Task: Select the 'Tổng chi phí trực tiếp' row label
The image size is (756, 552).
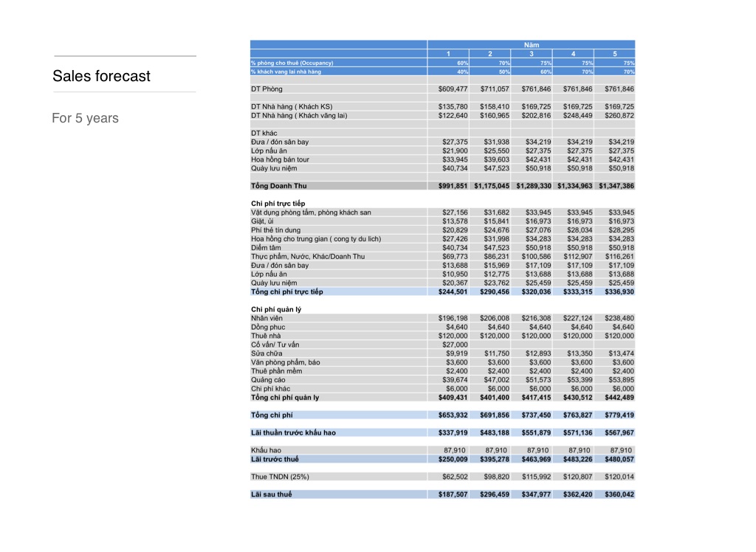Action: 286,291
